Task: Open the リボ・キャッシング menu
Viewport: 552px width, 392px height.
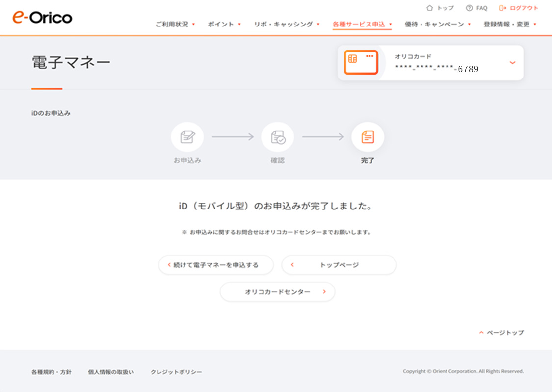Action: click(x=287, y=24)
